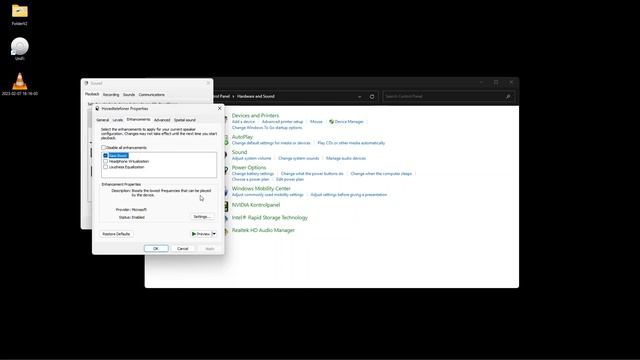Open the Sound heading link

[x=240, y=152]
